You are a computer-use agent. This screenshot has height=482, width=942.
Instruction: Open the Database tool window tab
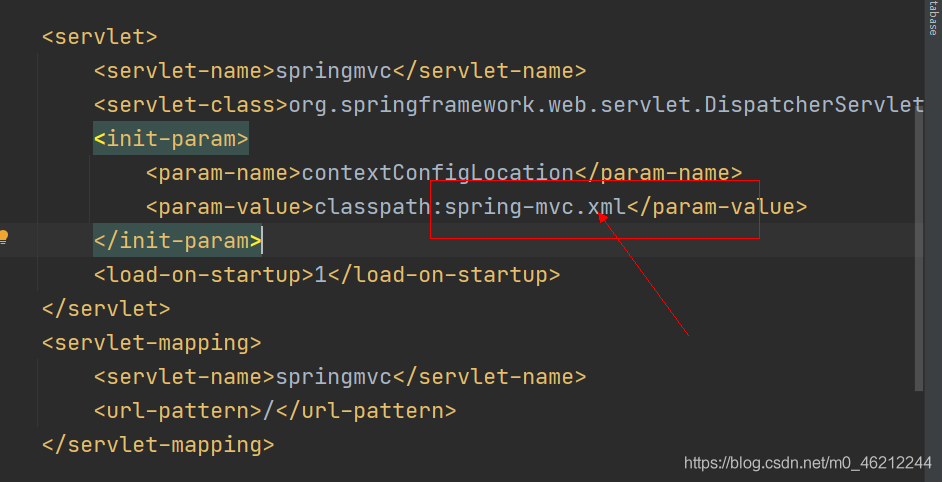point(932,20)
